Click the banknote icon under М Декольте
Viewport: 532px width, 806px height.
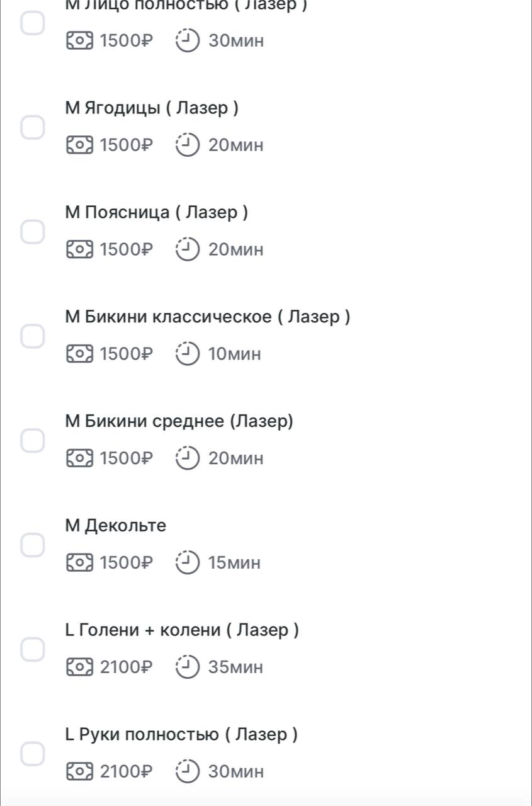click(x=79, y=562)
